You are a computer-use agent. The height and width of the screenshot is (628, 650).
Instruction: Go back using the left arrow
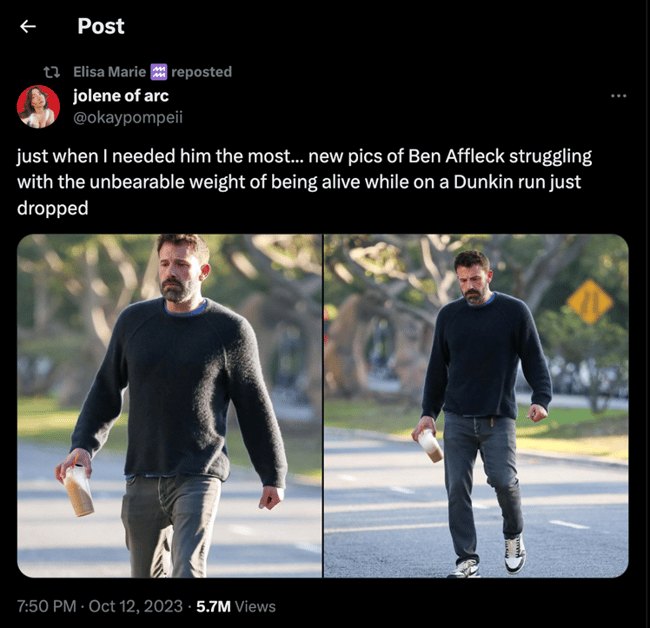[29, 26]
